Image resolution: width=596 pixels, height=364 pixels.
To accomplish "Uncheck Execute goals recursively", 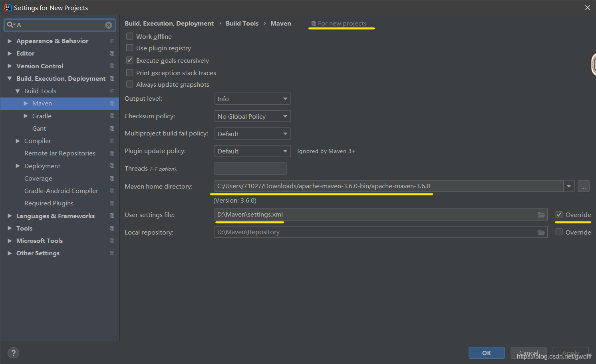I will [x=129, y=60].
